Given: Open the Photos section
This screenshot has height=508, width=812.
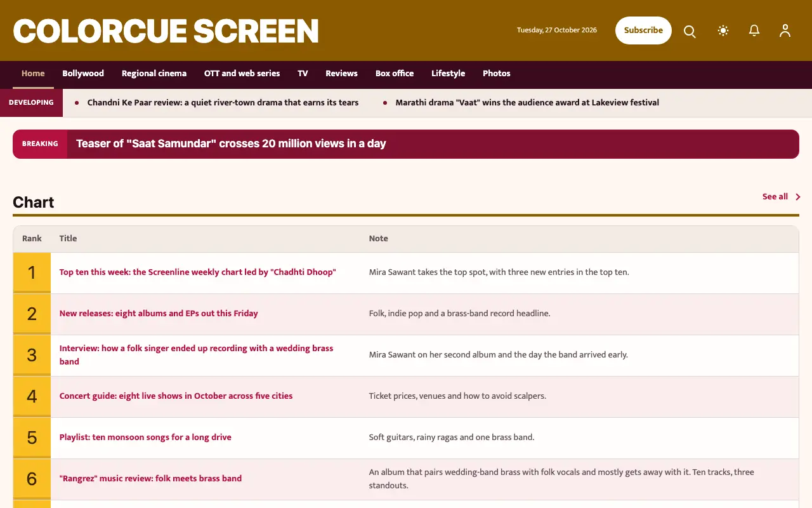Looking at the screenshot, I should (x=497, y=74).
